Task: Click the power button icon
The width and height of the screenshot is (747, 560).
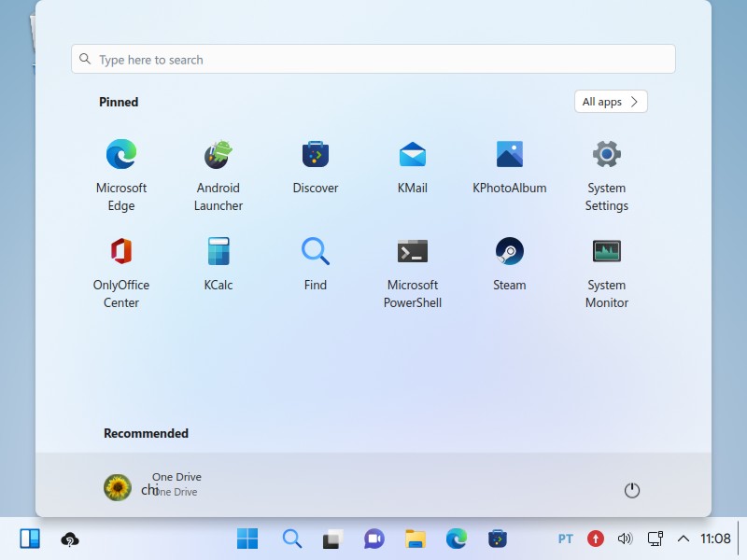Action: point(632,490)
